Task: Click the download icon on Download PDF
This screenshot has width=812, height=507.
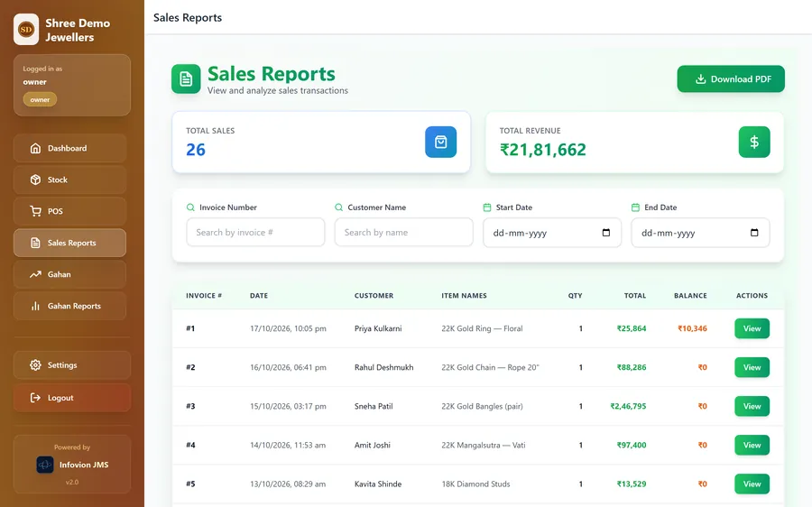Action: tap(701, 79)
